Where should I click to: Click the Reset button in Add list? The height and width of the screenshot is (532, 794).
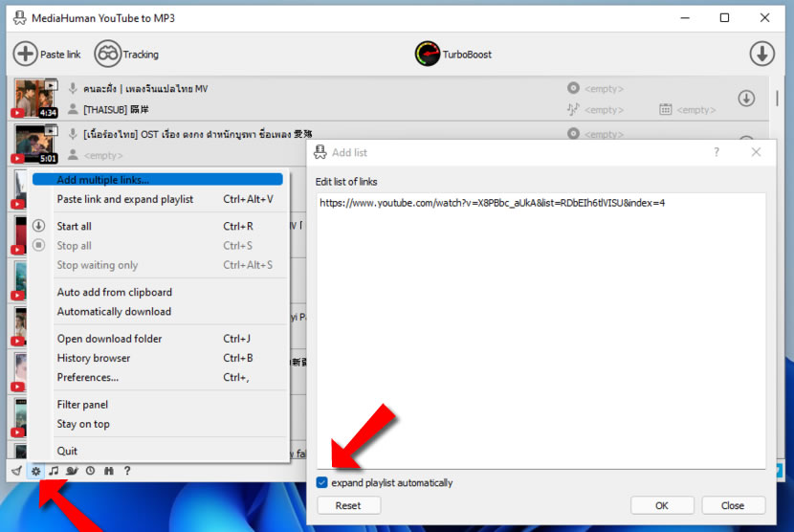pos(348,505)
